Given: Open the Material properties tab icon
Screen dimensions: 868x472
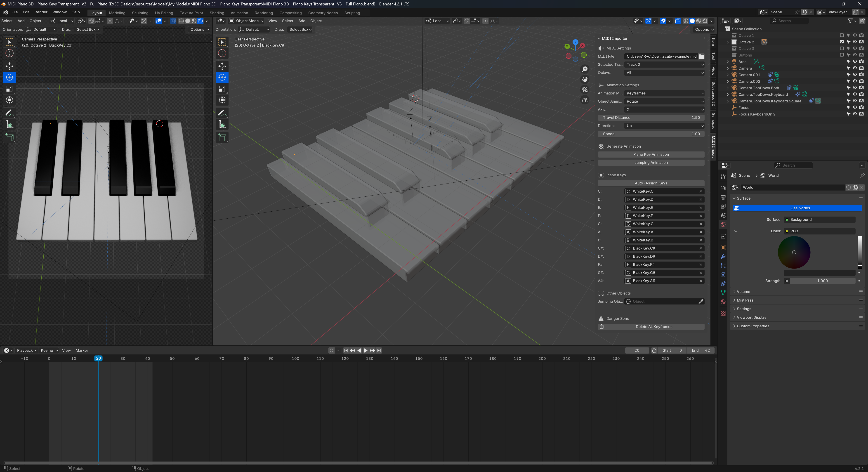Looking at the screenshot, I should (723, 302).
